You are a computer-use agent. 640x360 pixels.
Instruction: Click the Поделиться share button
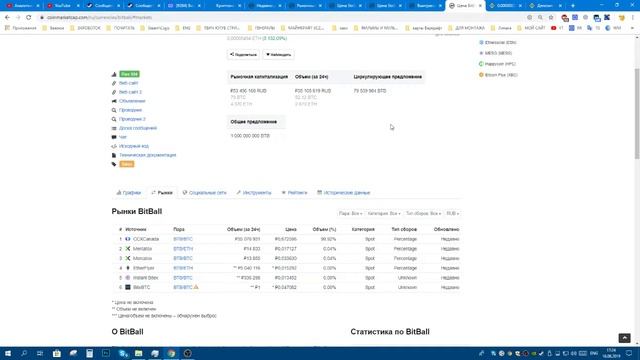click(x=243, y=54)
